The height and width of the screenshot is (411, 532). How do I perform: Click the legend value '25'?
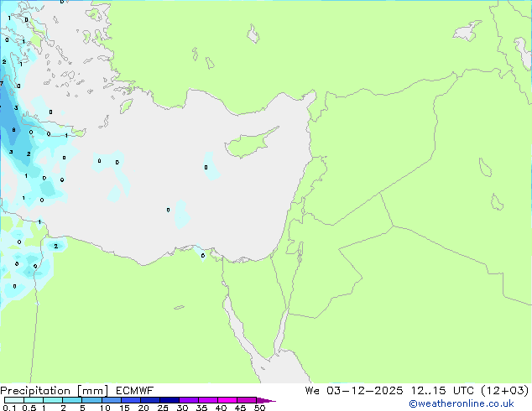pos(163,408)
